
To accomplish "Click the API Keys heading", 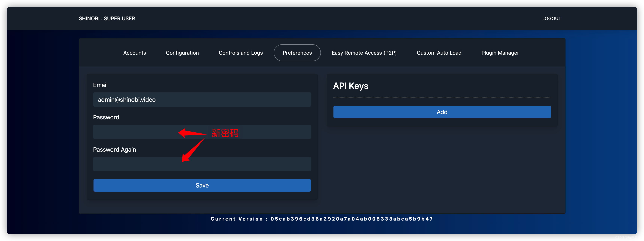I will coord(351,86).
